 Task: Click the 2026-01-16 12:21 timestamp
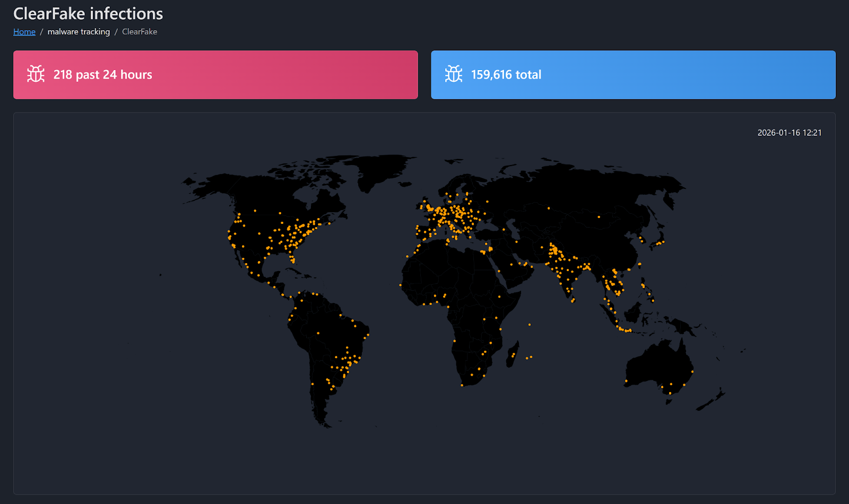click(789, 133)
